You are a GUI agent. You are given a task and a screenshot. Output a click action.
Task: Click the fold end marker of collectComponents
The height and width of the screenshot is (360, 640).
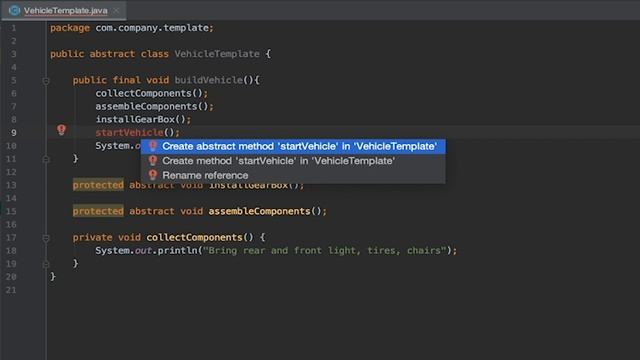pos(46,264)
